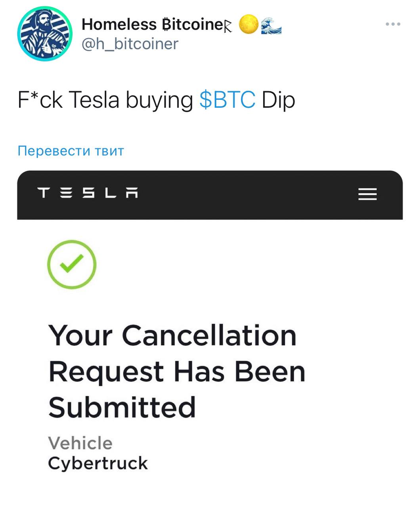
Task: Click the green checkmark circle icon
Action: 72,264
